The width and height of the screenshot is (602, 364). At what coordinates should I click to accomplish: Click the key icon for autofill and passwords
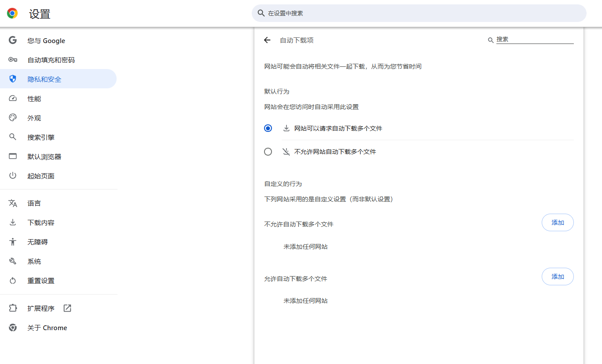point(13,60)
